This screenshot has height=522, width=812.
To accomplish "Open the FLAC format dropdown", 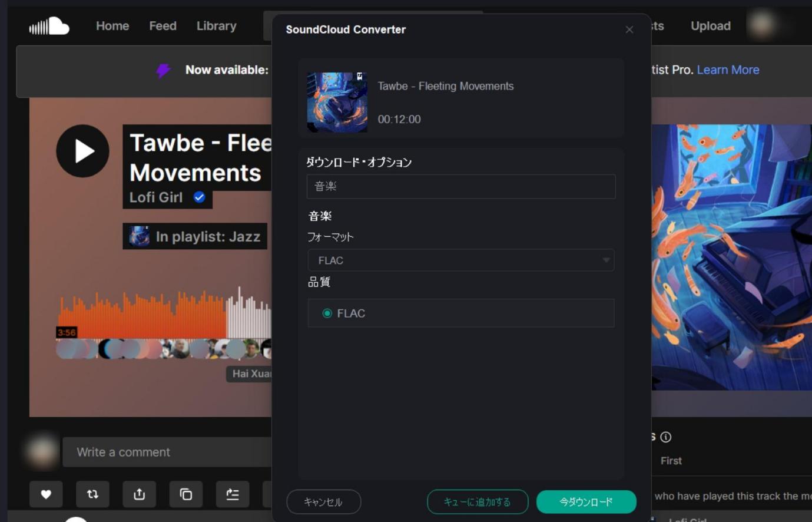I will click(461, 260).
